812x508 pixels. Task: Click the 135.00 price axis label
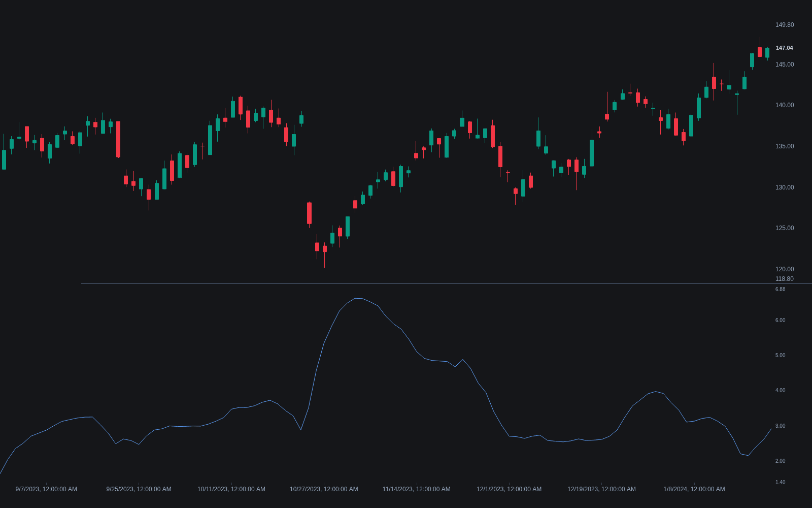click(785, 146)
